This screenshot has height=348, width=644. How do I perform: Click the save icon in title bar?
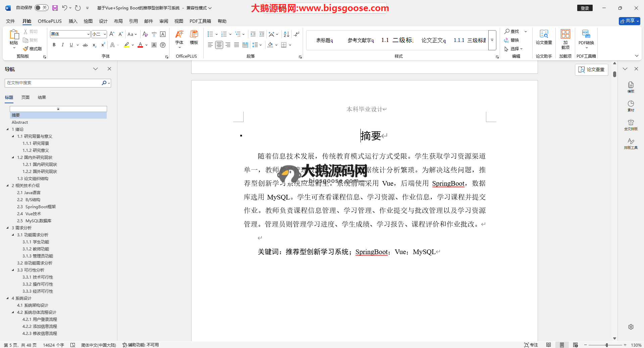(x=55, y=8)
